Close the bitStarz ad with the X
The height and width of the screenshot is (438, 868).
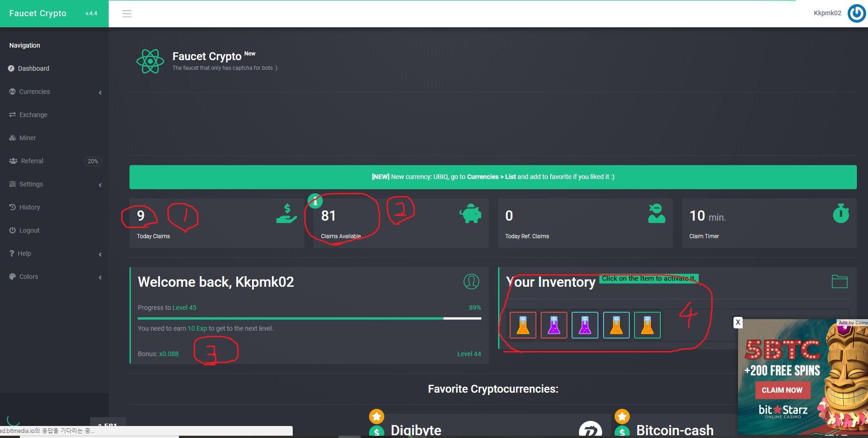[738, 322]
